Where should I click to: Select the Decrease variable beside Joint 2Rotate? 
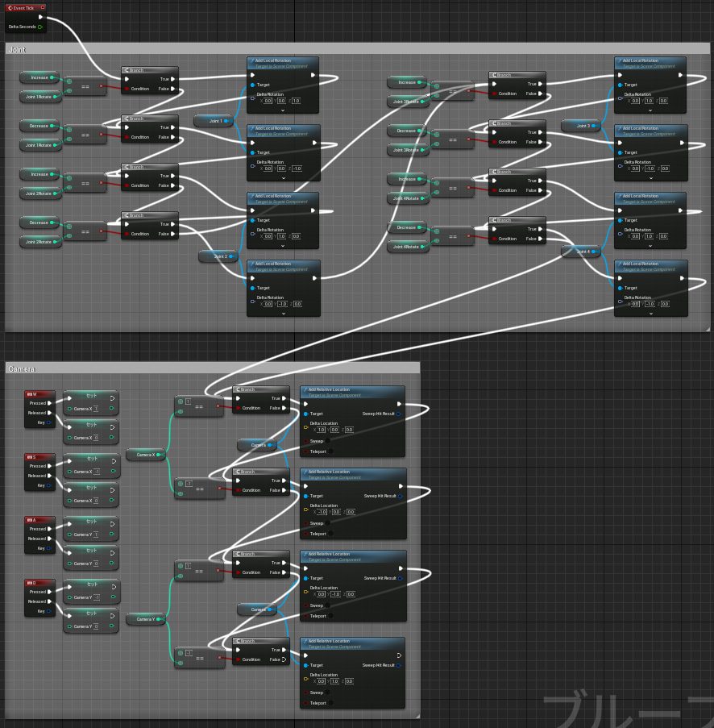pyautogui.click(x=39, y=223)
